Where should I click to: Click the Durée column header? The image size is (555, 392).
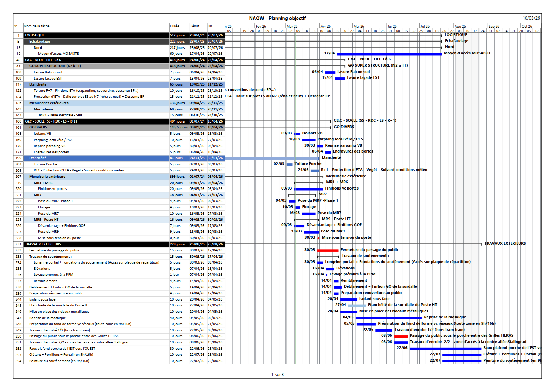pyautogui.click(x=174, y=26)
